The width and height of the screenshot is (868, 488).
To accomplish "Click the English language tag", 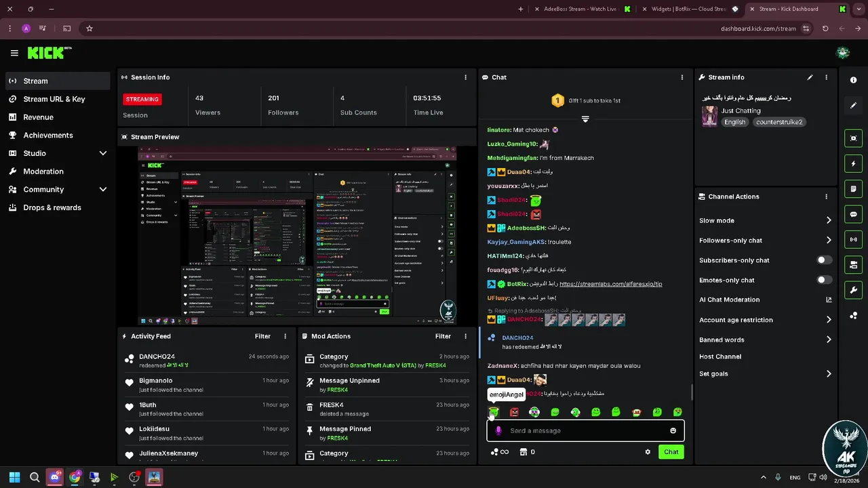I will [734, 122].
